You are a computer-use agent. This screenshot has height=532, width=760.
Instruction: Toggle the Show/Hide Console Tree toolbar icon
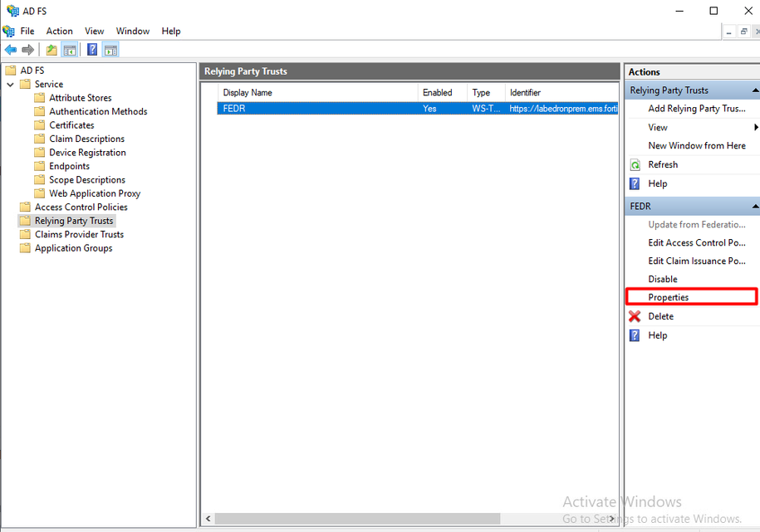(70, 50)
